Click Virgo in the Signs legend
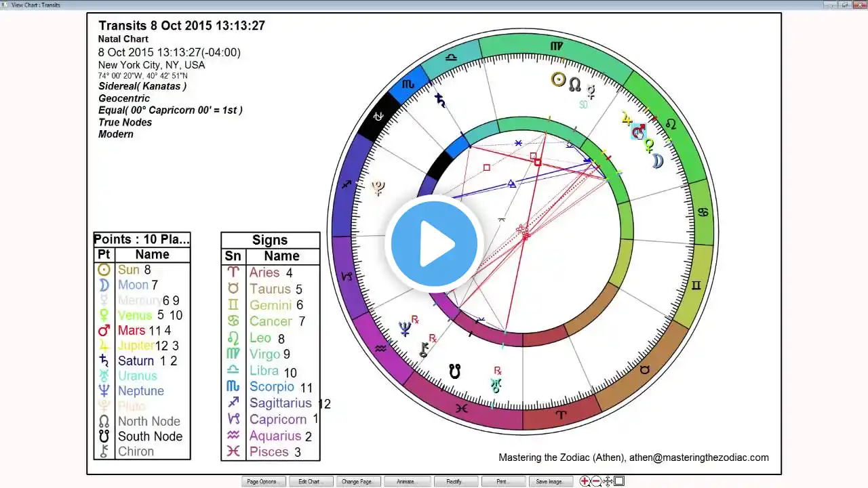This screenshot has width=868, height=488. [x=271, y=354]
